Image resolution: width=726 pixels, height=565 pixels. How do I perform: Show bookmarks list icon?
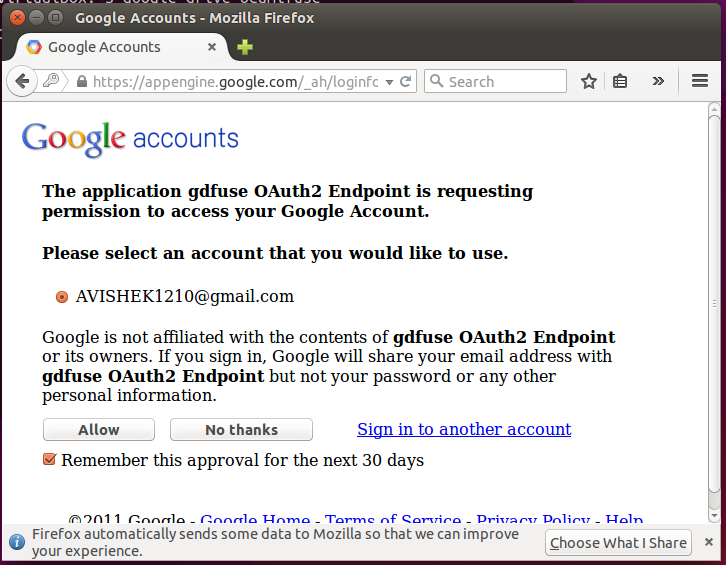(620, 82)
